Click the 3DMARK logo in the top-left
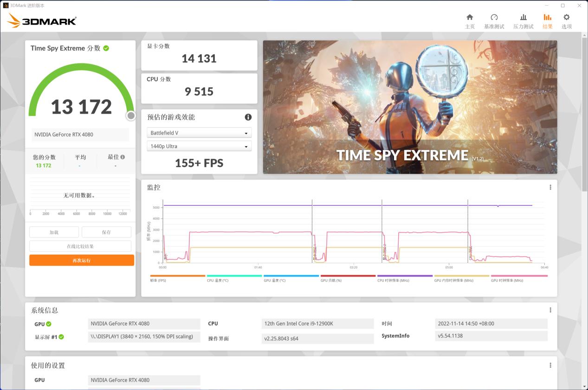588x390 pixels. [x=42, y=20]
